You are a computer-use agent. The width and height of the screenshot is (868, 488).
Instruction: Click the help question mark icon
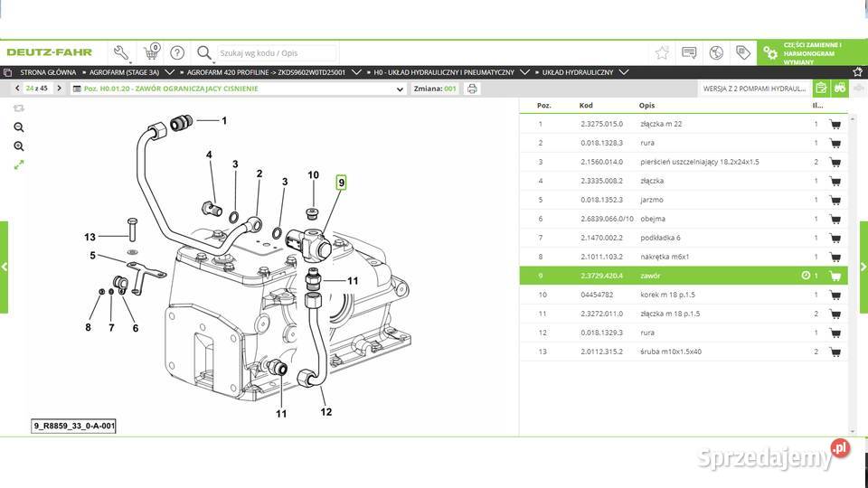pos(177,52)
